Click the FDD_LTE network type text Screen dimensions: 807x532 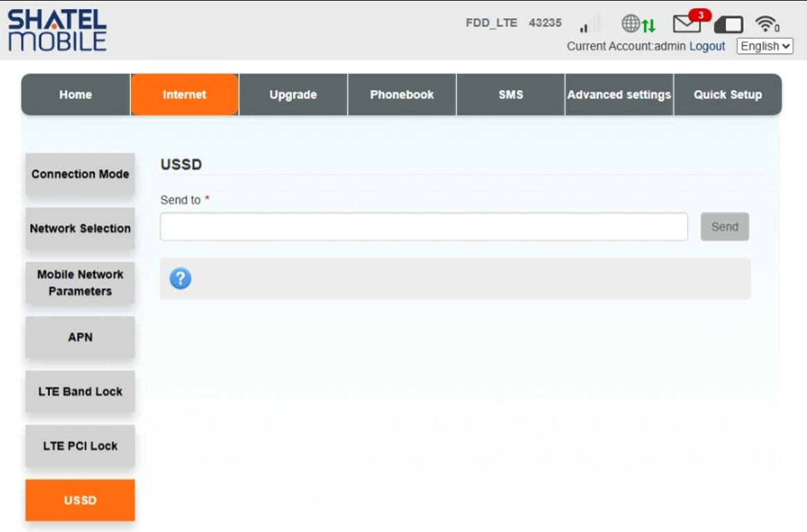click(491, 23)
